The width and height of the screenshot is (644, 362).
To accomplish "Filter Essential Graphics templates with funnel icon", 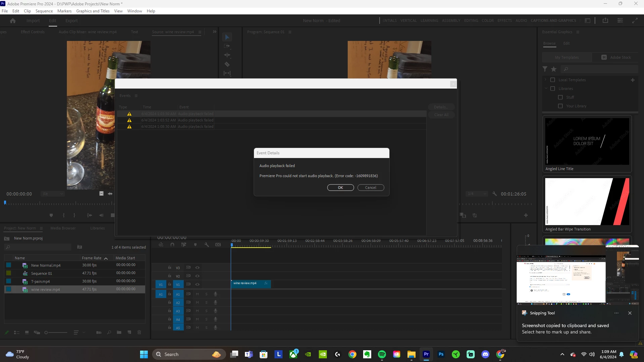I will [x=545, y=69].
